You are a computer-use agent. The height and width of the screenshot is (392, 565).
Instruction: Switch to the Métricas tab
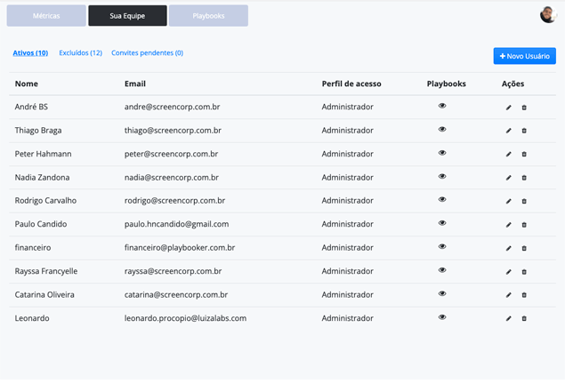[46, 15]
